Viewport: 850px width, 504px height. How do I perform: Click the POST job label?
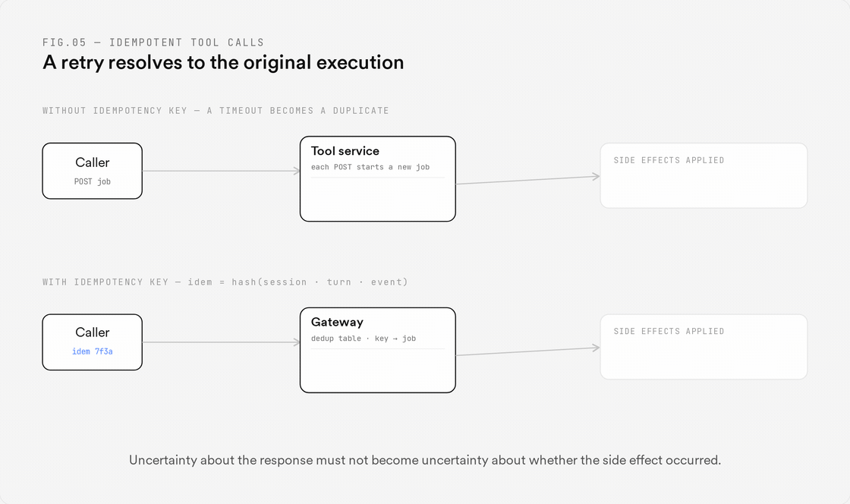point(92,181)
